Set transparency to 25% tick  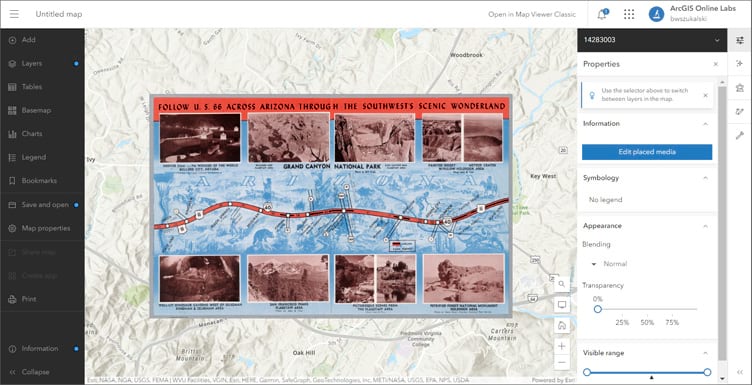pos(622,323)
